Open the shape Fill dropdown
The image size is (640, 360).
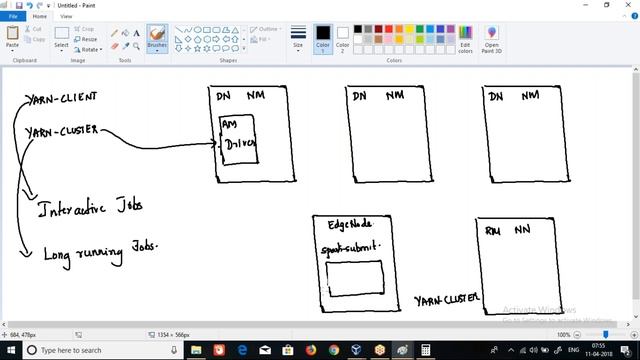260,39
